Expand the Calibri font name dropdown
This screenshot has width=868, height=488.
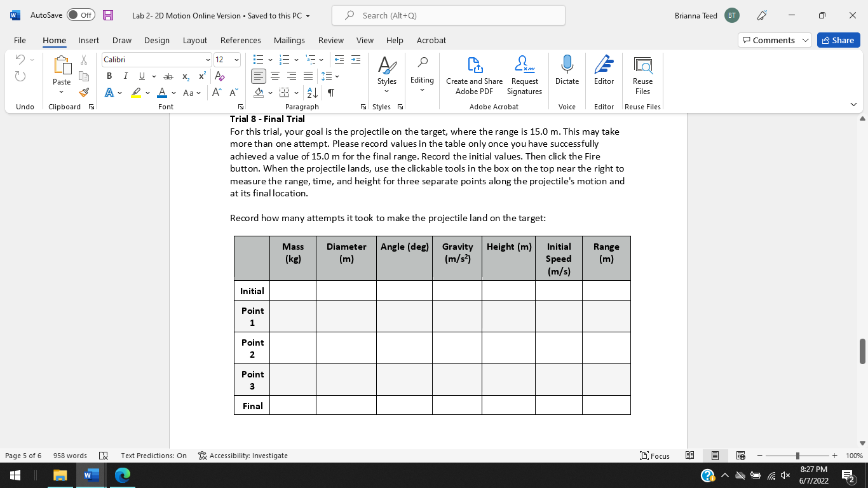(x=208, y=59)
